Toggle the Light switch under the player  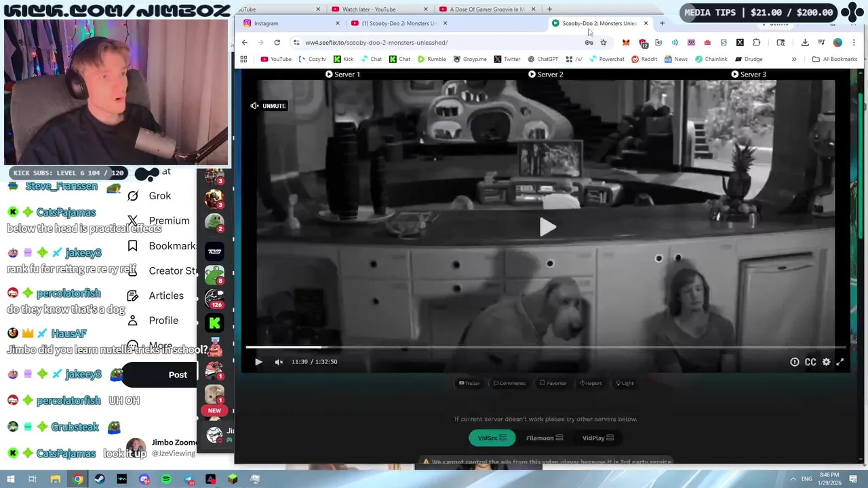click(x=625, y=383)
